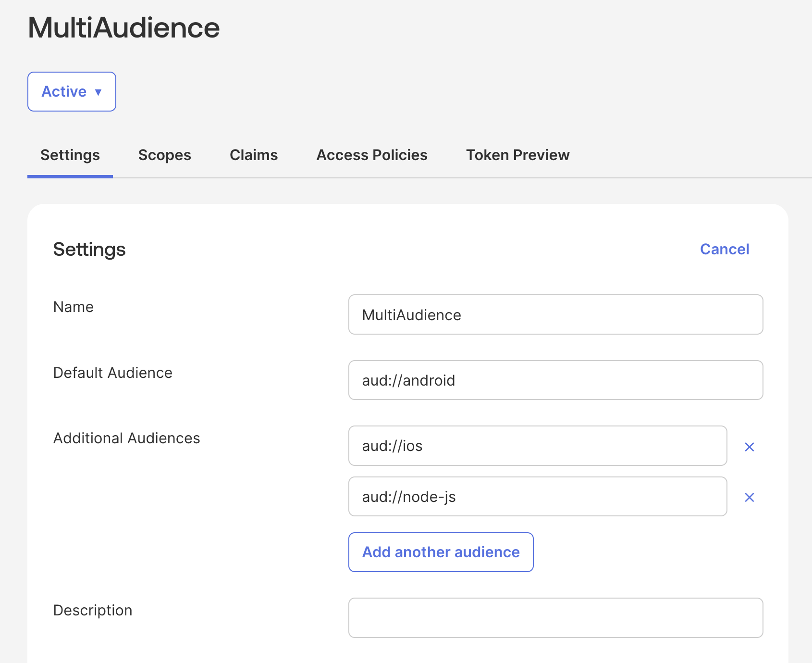
Task: Click into the Default Audience field
Action: coord(555,380)
